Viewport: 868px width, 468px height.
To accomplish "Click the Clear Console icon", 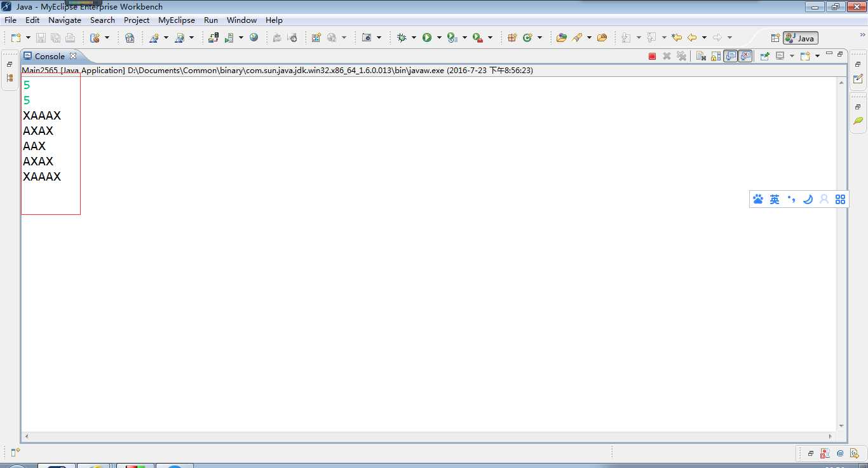I will coord(701,56).
